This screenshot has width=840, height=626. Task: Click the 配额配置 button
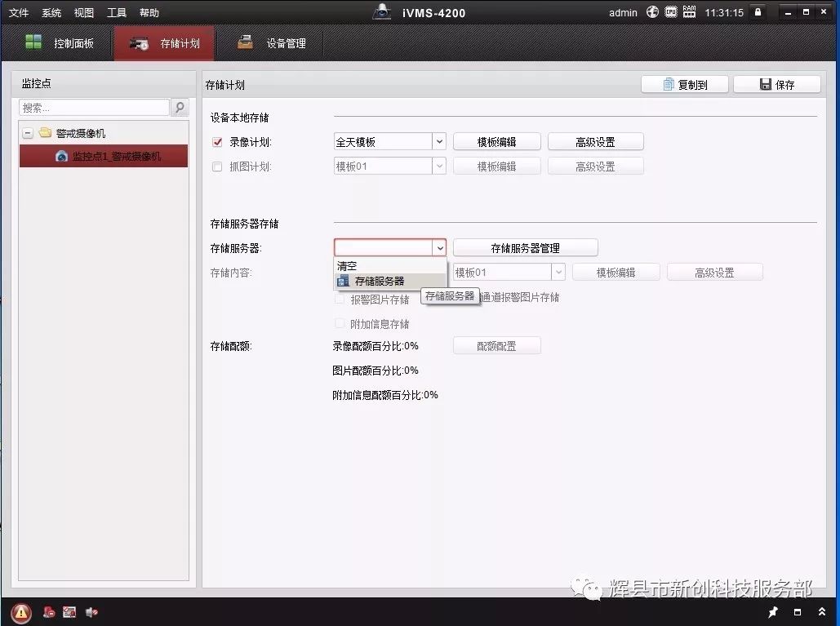[496, 346]
